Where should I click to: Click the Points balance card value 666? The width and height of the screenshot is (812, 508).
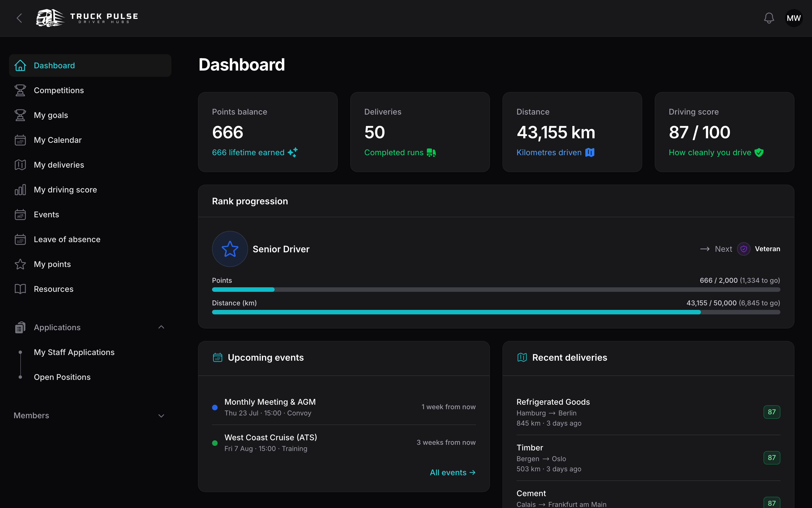(x=228, y=132)
